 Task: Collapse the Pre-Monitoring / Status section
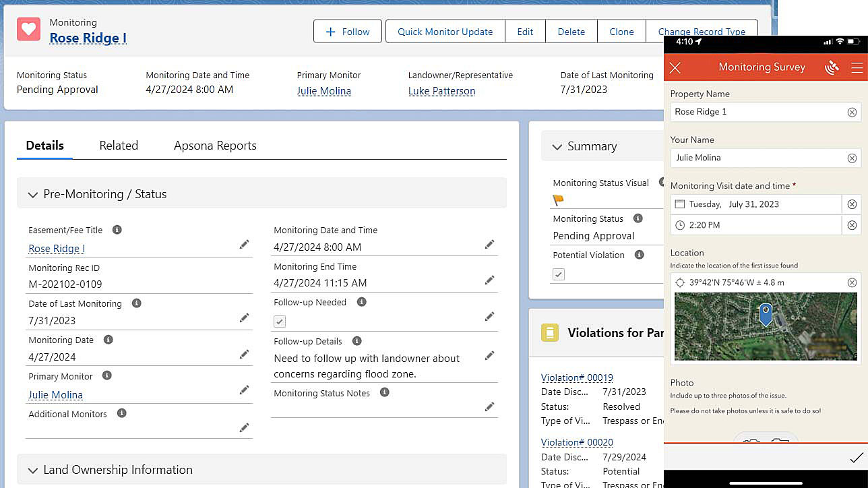(x=33, y=194)
